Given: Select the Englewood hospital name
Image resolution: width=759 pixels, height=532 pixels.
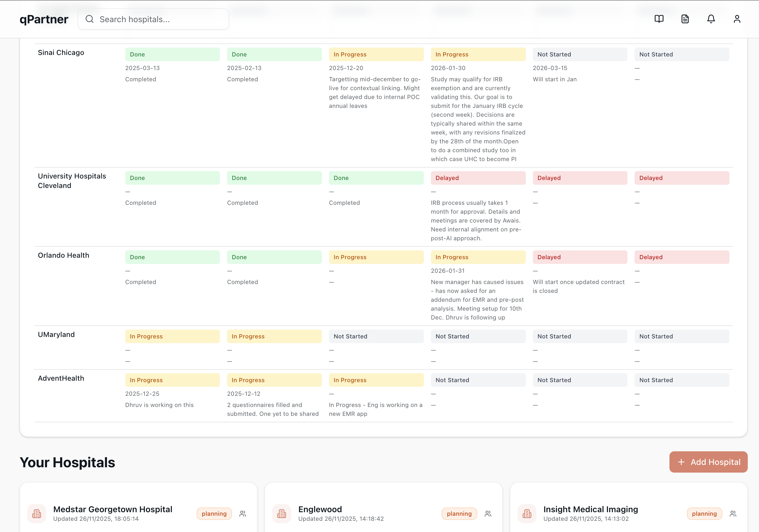Looking at the screenshot, I should (x=320, y=509).
